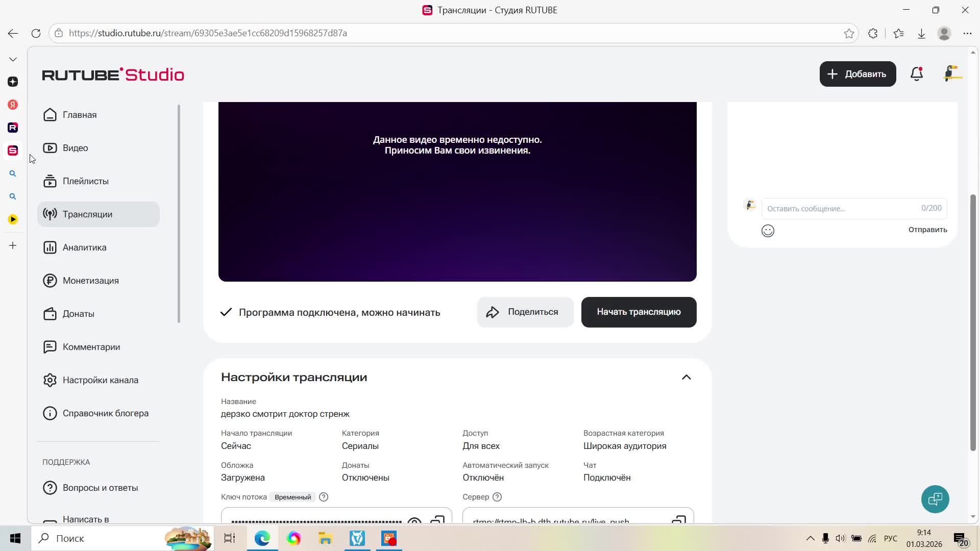Click the emoji smiley icon in chat
Image resolution: width=980 pixels, height=551 pixels.
tap(768, 231)
